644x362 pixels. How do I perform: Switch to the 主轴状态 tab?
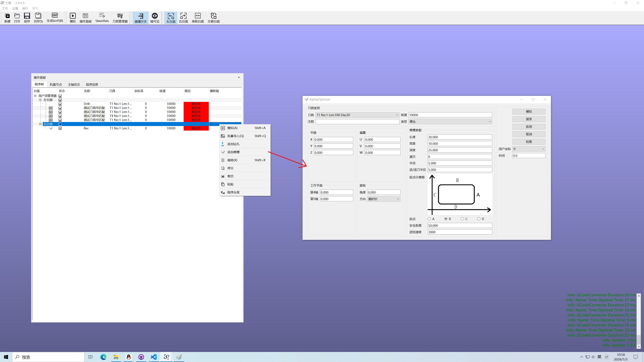coord(74,84)
